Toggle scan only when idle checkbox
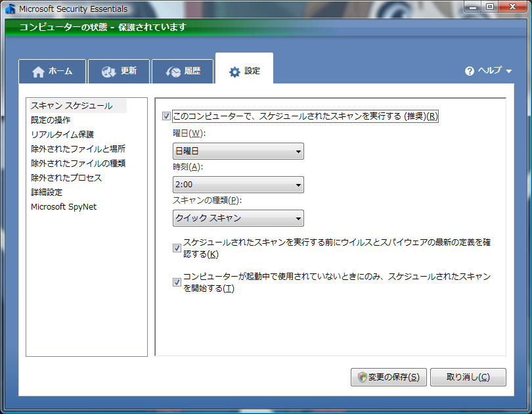The height and width of the screenshot is (414, 532). pos(177,282)
